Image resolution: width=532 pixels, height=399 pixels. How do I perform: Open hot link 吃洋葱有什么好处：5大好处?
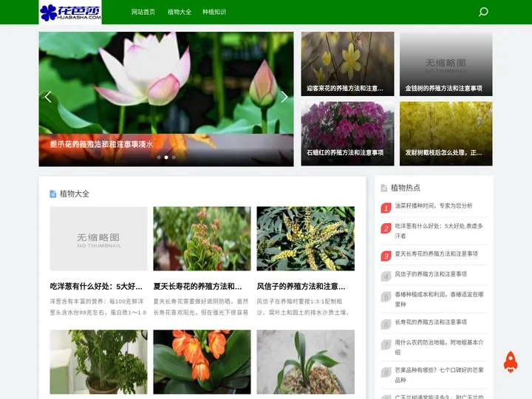[x=439, y=231]
